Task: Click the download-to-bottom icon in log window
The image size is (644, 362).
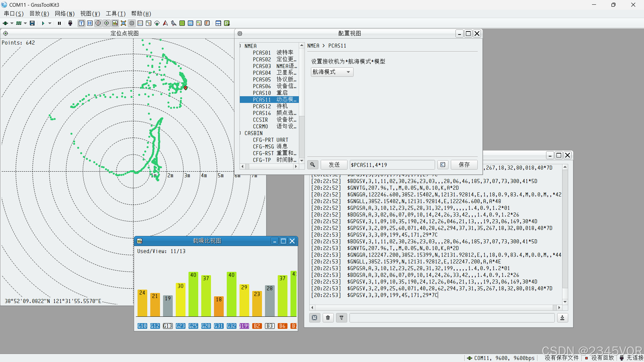Action: pos(562,318)
